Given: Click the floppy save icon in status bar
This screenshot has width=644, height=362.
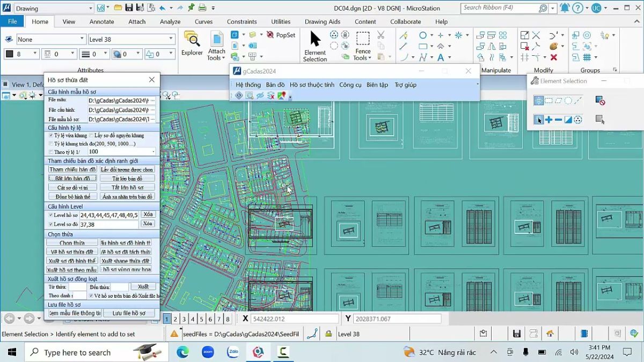Looking at the screenshot, I should pos(517,334).
